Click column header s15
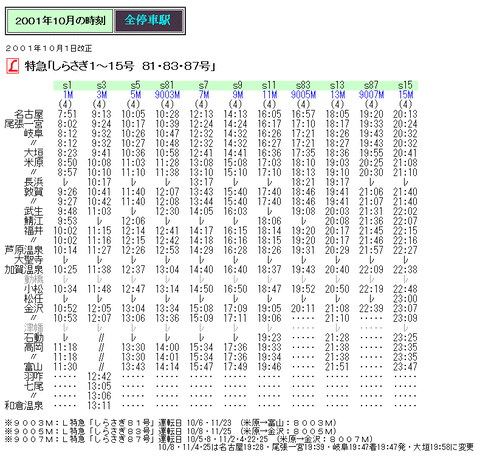The image size is (480, 456). click(x=405, y=85)
